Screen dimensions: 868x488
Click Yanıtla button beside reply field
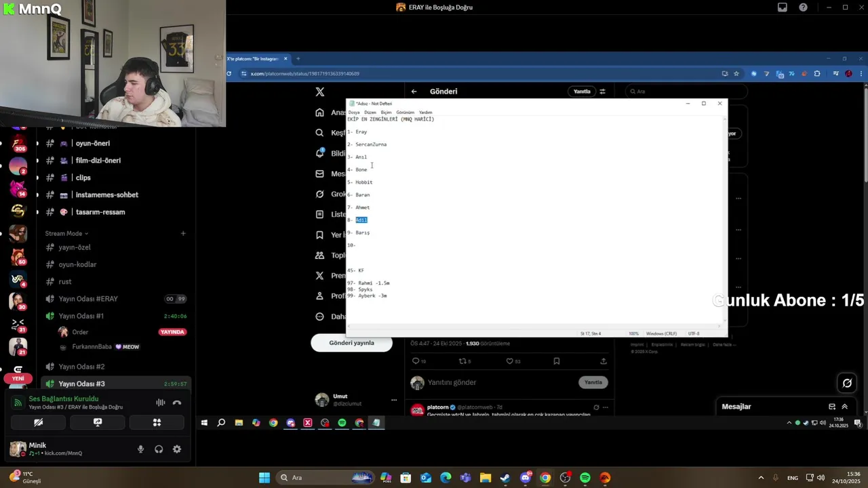[x=593, y=382]
